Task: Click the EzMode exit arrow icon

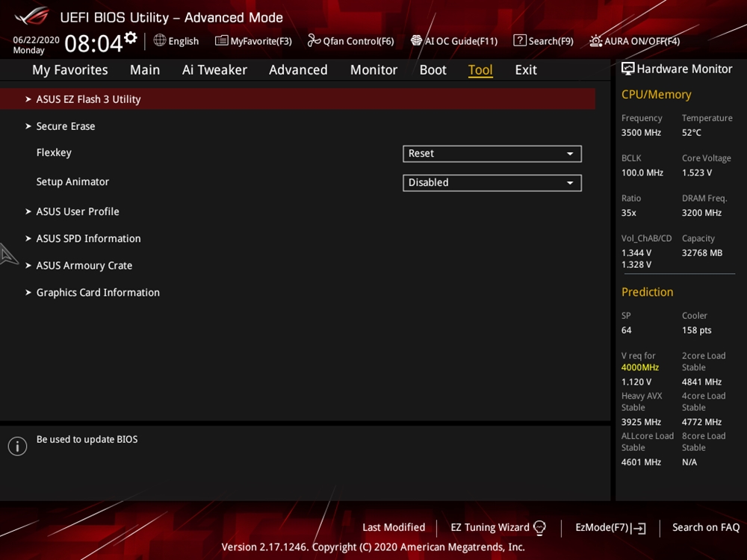Action: point(639,528)
